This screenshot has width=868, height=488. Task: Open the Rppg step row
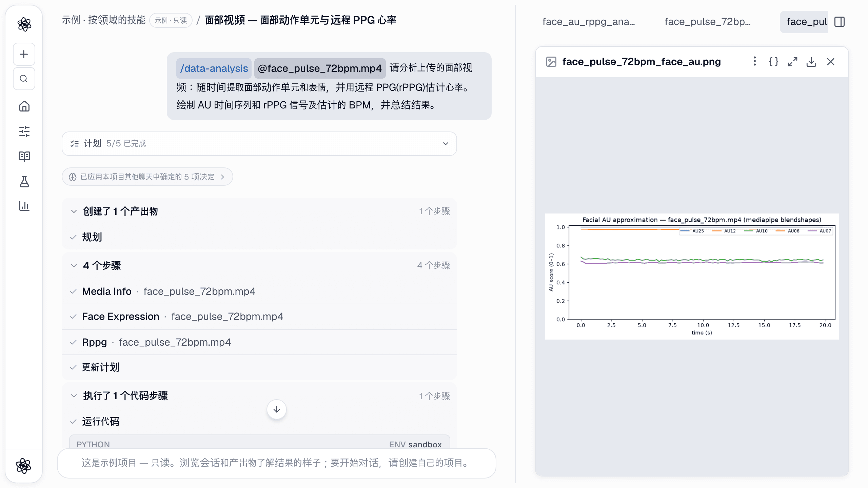click(x=259, y=342)
